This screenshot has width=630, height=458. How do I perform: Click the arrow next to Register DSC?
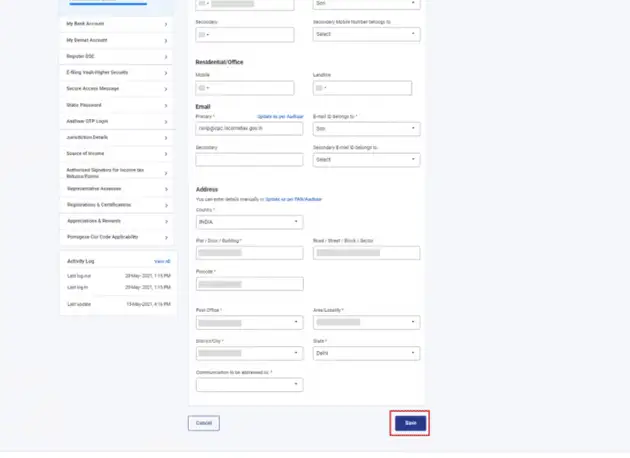tap(166, 57)
